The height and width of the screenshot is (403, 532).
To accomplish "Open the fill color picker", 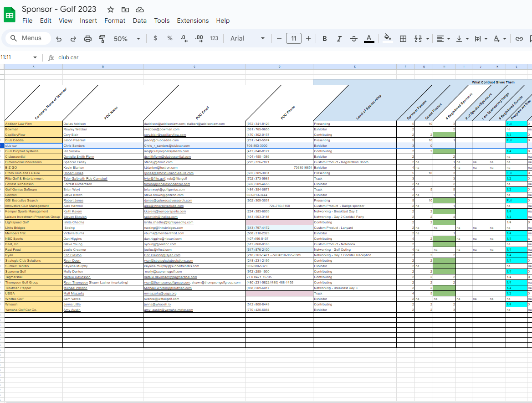I will tap(388, 38).
